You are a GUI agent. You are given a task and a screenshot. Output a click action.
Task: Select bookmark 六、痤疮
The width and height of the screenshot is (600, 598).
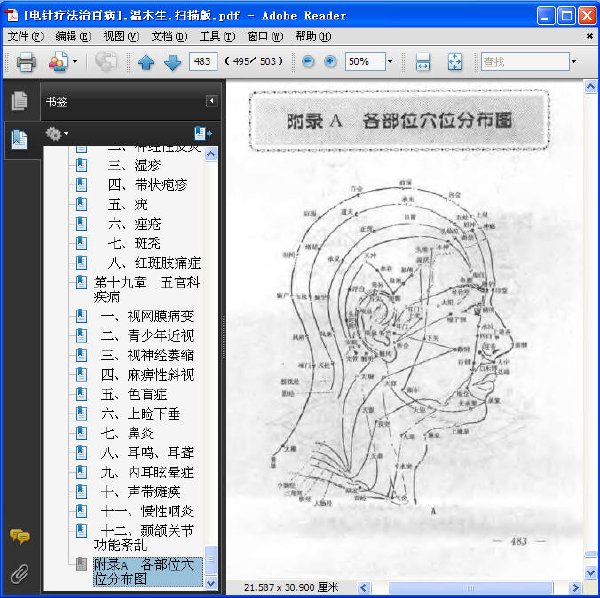coord(134,224)
